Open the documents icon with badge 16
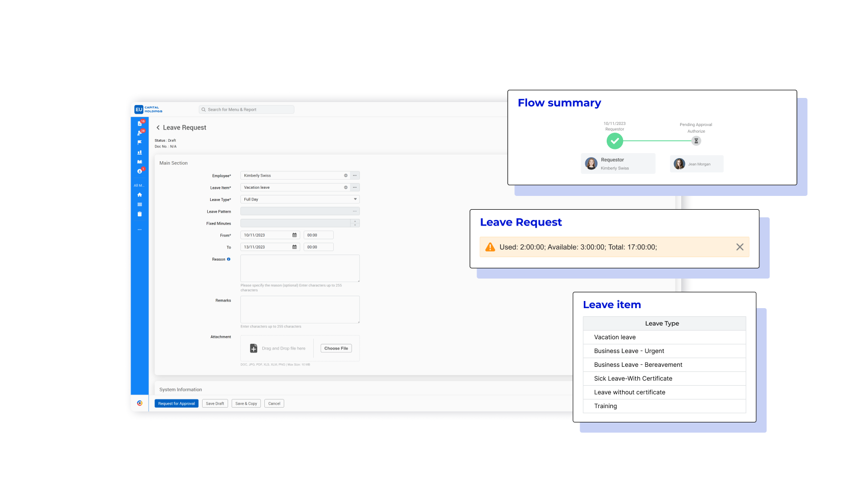Image resolution: width=868 pixels, height=502 pixels. click(x=140, y=123)
